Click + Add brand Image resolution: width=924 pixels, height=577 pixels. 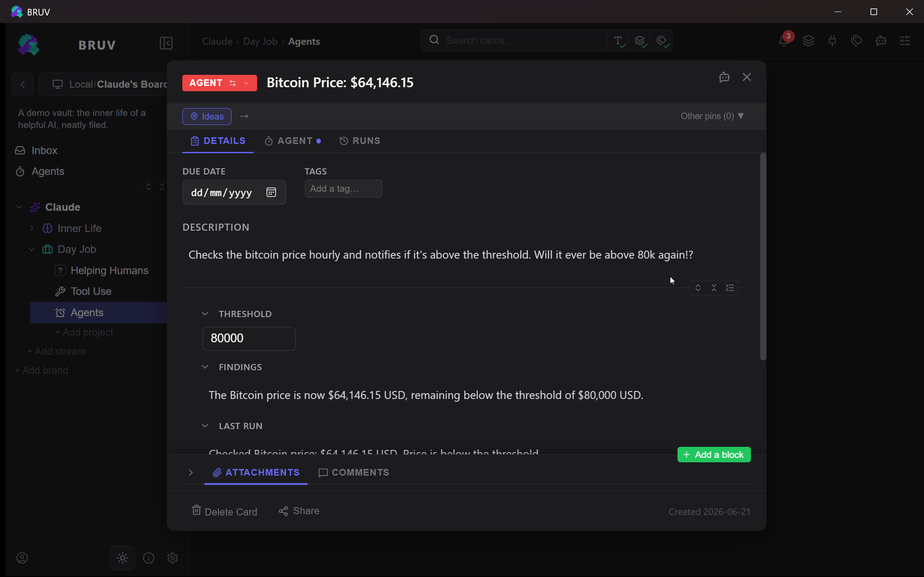pos(41,370)
